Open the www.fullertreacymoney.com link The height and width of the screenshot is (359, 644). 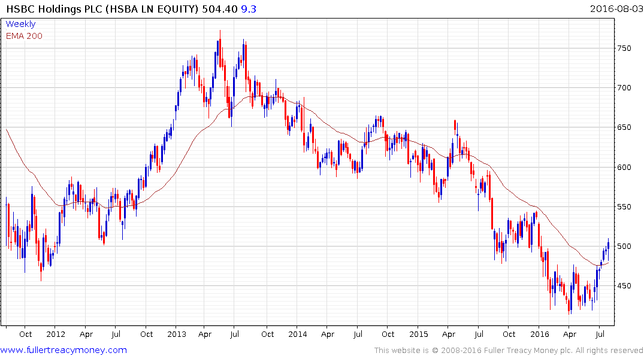tap(64, 350)
